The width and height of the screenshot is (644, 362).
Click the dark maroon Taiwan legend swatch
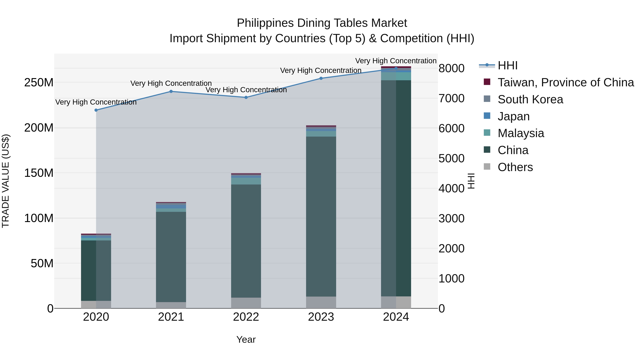point(487,82)
